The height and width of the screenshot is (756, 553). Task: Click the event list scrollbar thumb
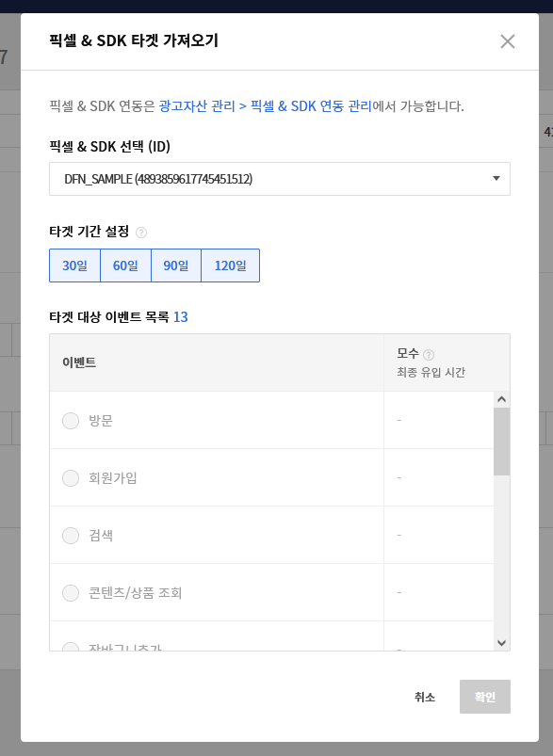pos(501,442)
